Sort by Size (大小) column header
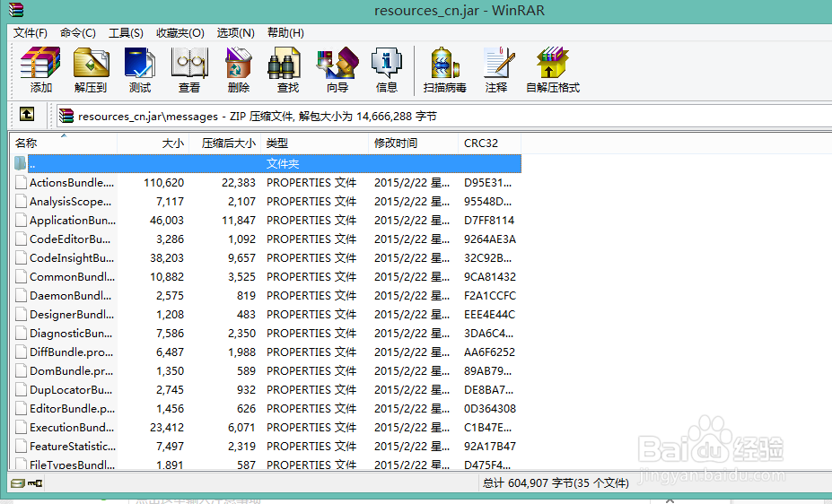Screen dimensions: 832x504 coord(153,143)
